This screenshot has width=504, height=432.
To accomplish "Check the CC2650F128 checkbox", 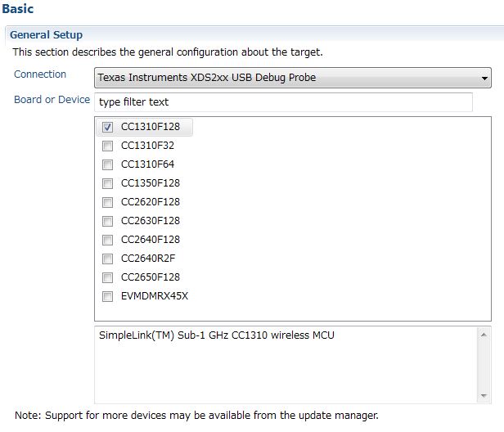I will [x=107, y=277].
